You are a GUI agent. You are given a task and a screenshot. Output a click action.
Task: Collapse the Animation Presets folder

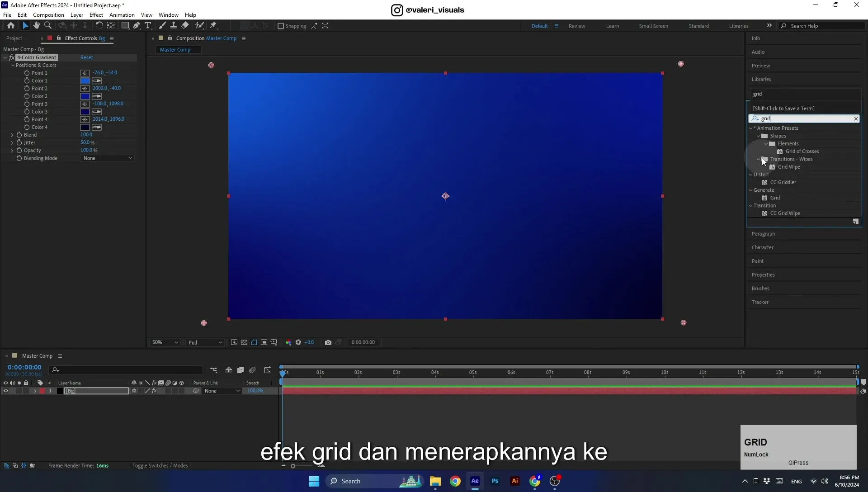click(751, 128)
